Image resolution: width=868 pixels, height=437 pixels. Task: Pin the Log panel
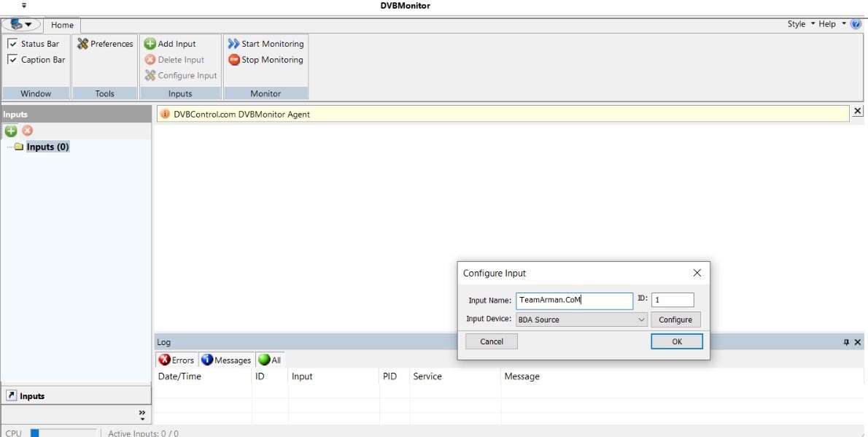pos(846,342)
